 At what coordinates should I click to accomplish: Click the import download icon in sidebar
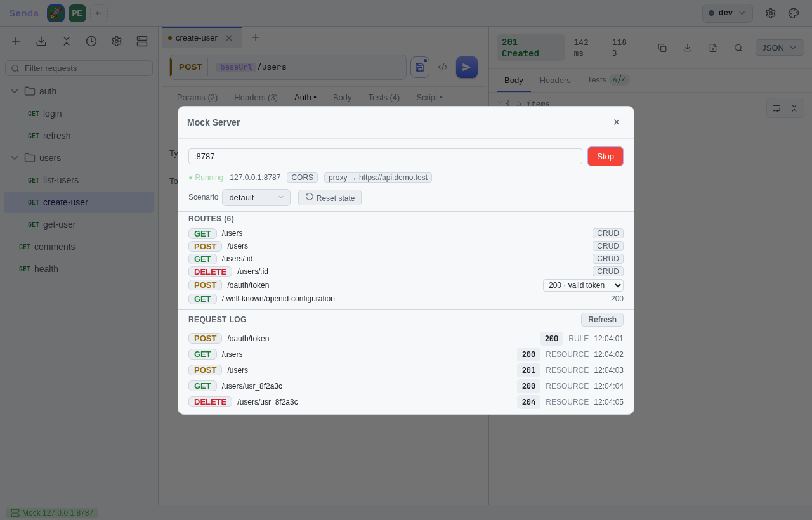click(x=41, y=41)
